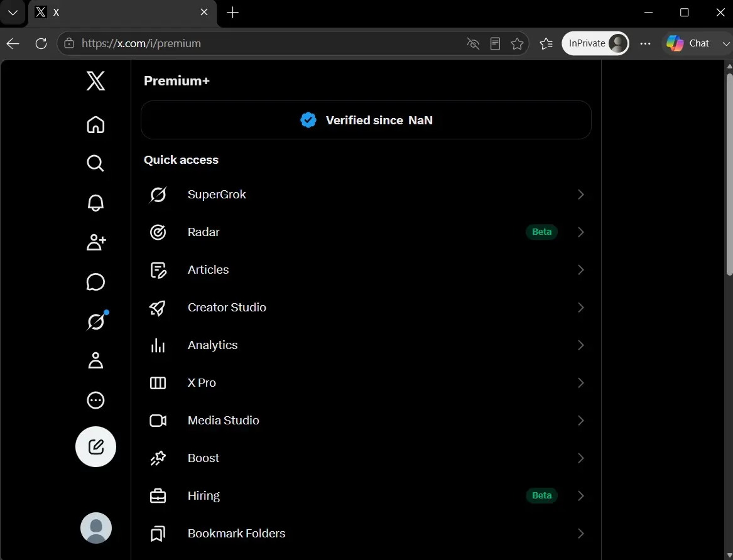Open the More circle menu icon
The image size is (733, 560).
(x=95, y=400)
